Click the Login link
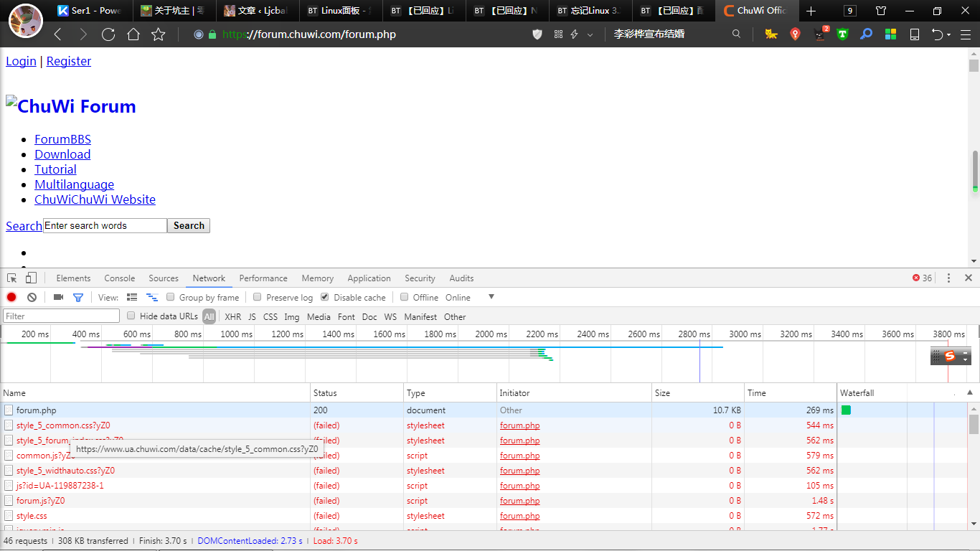The image size is (980, 551). click(x=21, y=61)
